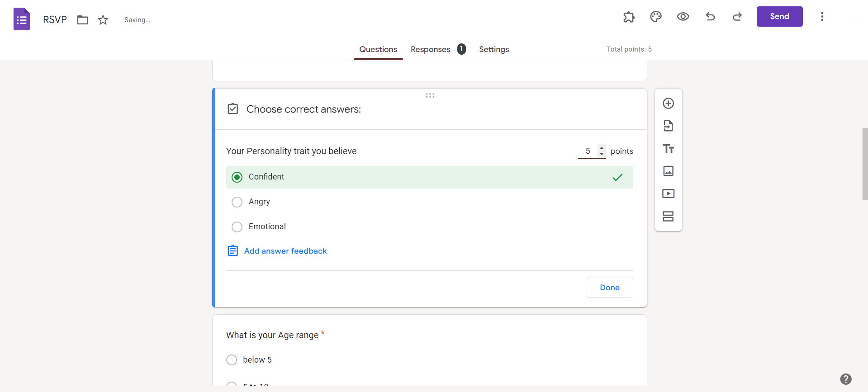
Task: Preview the form with the eye icon
Action: 683,17
